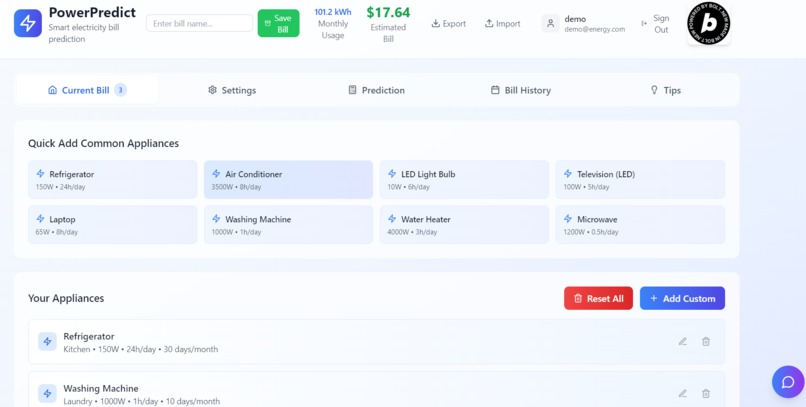
Task: Click the Refrigerator row lightning icon
Action: 47,341
